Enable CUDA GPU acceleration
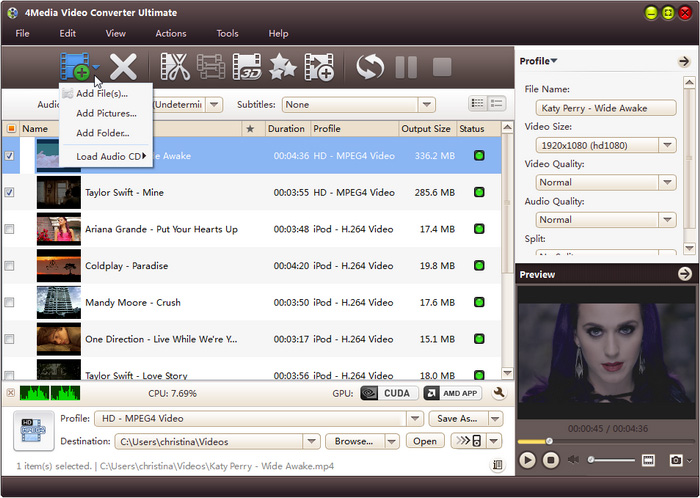Screen dimensions: 700x498 (389, 393)
